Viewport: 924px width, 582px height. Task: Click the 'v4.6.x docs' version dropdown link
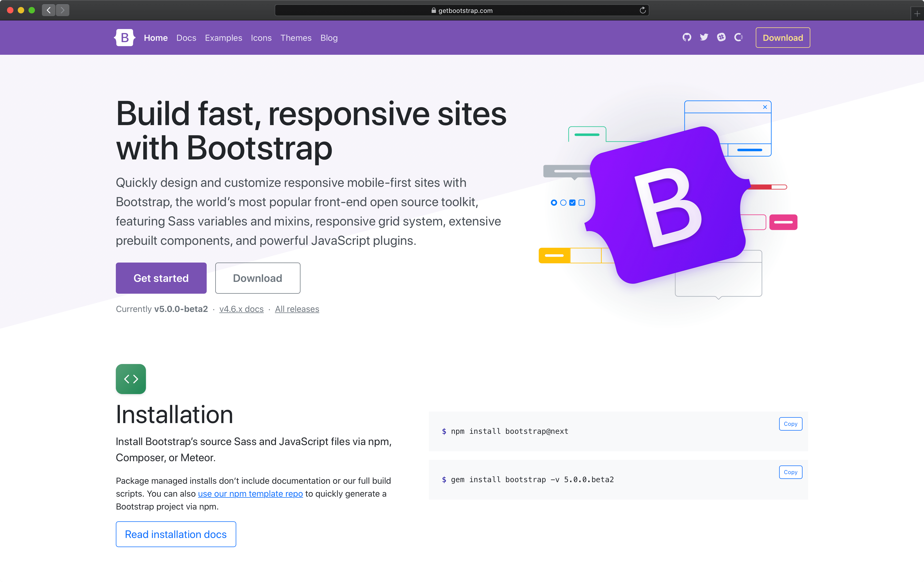[x=241, y=309]
